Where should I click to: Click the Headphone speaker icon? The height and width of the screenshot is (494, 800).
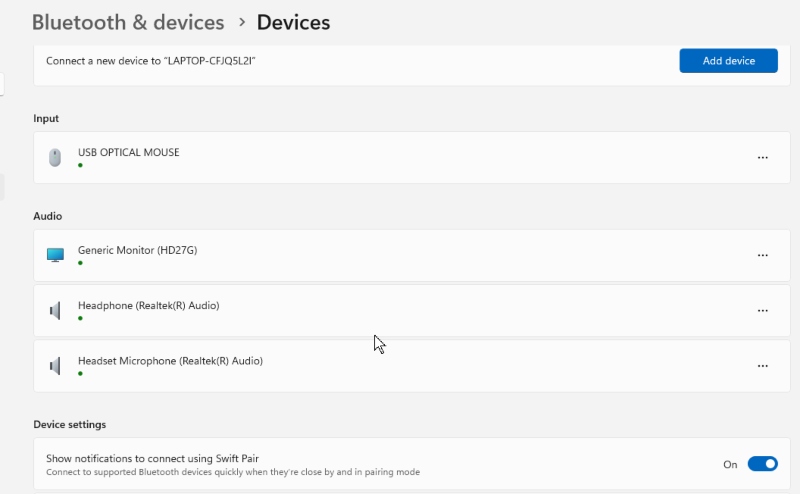55,310
